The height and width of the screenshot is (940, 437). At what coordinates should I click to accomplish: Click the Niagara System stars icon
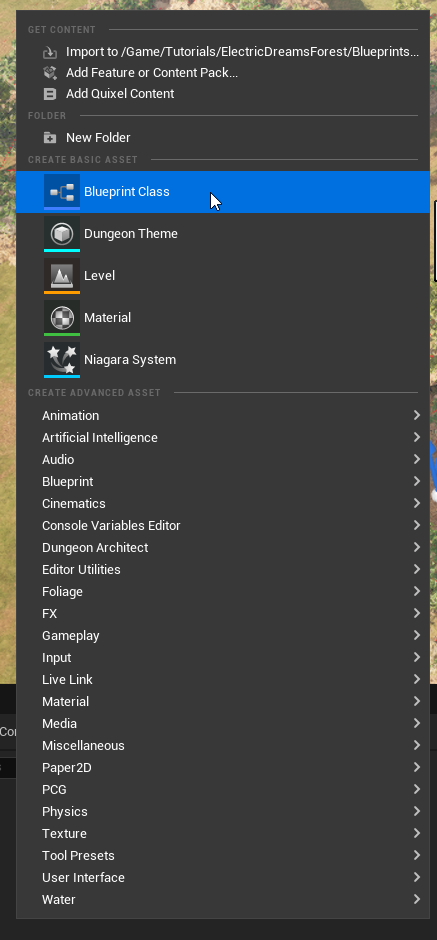[62, 360]
